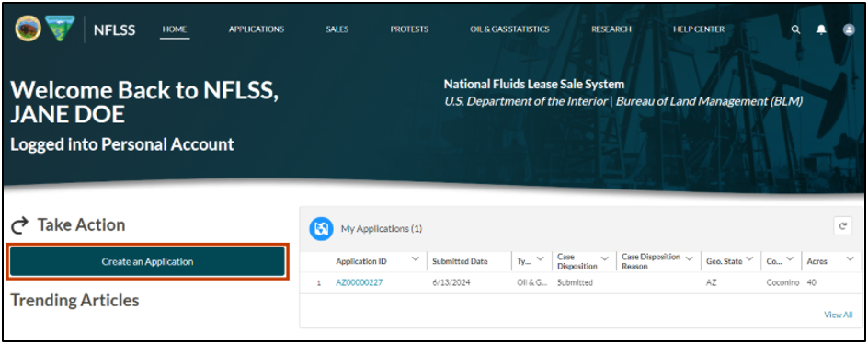Click the Logged into Personal Account text
The height and width of the screenshot is (344, 868).
(122, 144)
